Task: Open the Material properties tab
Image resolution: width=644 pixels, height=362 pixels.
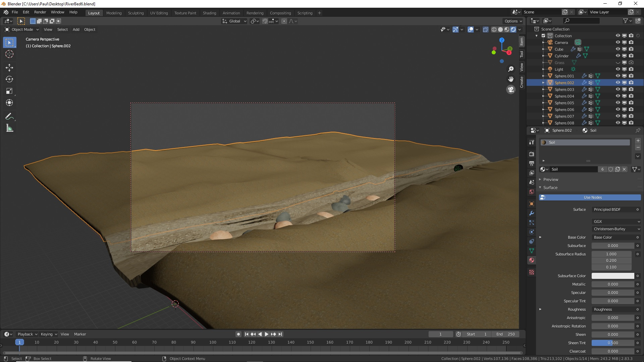Action: coord(532,260)
